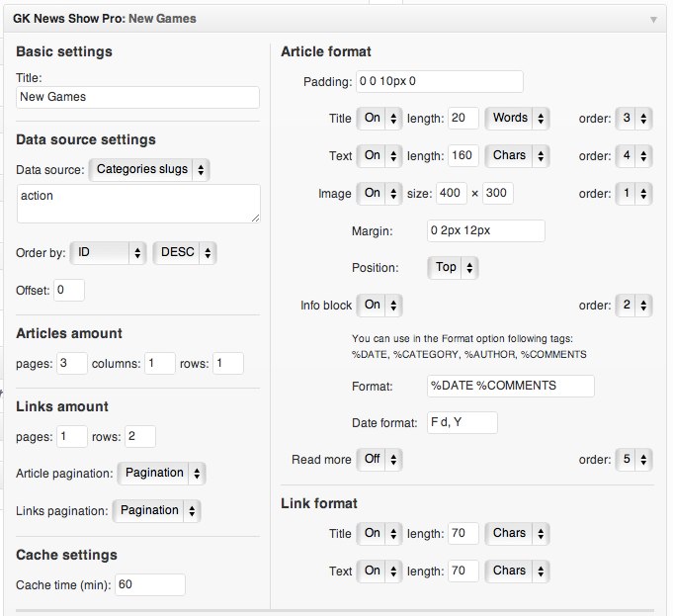Toggle the article Title On selector
This screenshot has height=616, width=673.
click(x=379, y=118)
